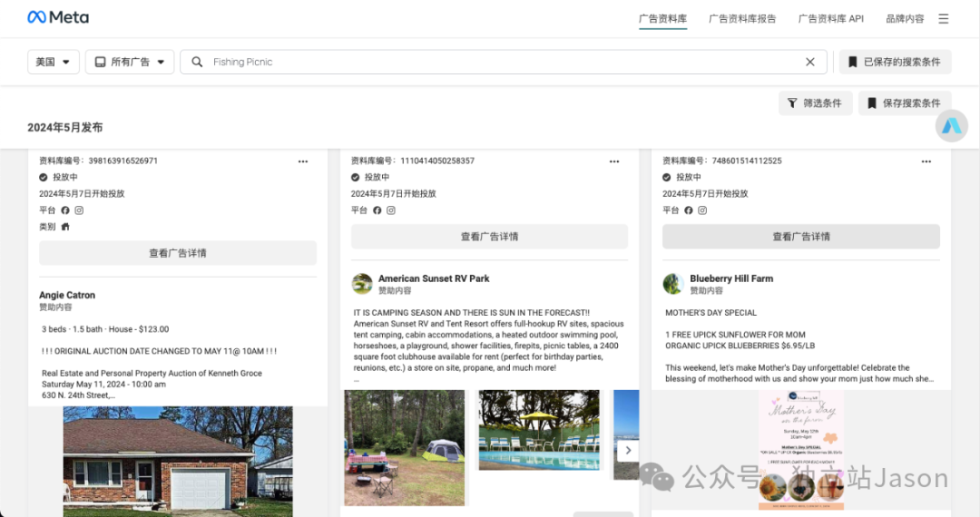Click the search magnifier icon
The height and width of the screenshot is (517, 980).
tap(197, 62)
